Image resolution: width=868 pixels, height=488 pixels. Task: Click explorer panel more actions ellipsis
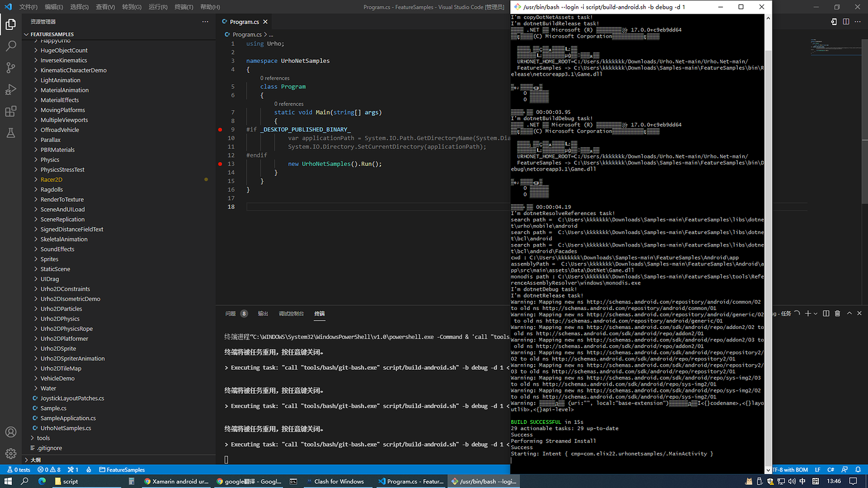tap(205, 21)
